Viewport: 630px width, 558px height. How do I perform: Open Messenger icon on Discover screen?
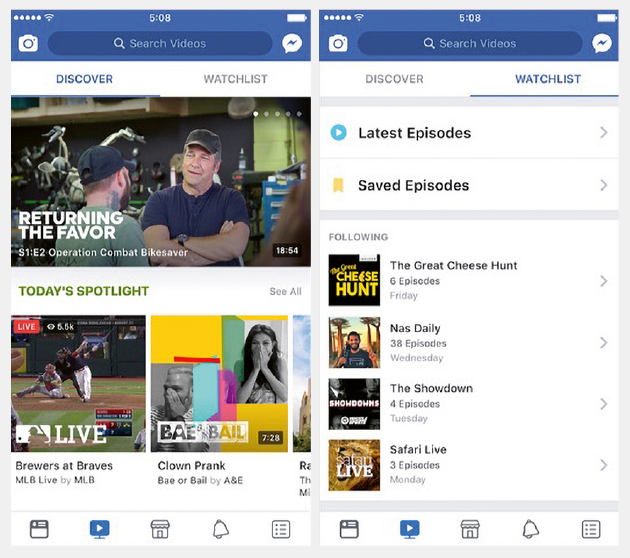tap(292, 43)
